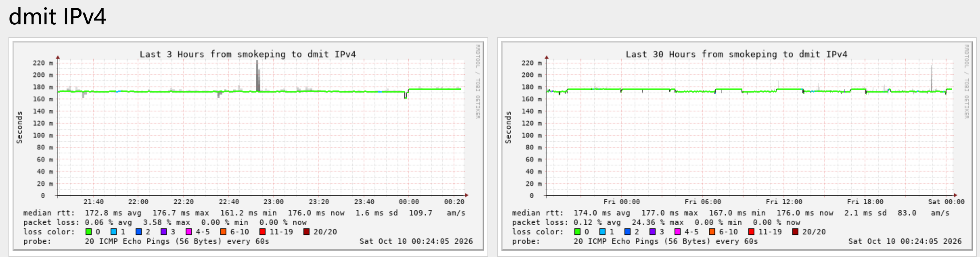This screenshot has height=257, width=980.
Task: Click green loss 0 swatch in 30 Hours legend
Action: [x=577, y=232]
